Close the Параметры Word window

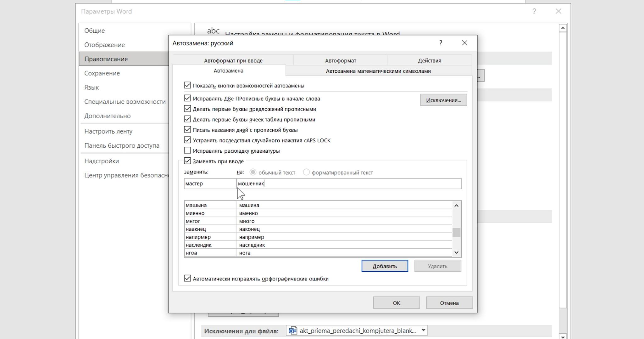[x=558, y=11]
